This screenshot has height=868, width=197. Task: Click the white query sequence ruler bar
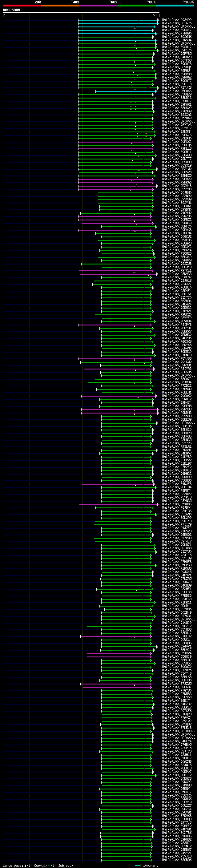point(81,12)
